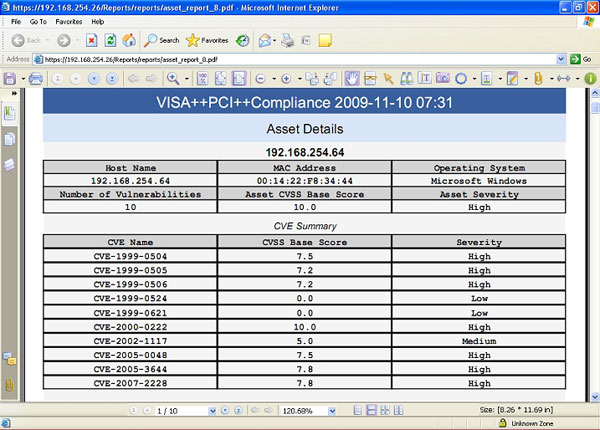The width and height of the screenshot is (600, 430).
Task: Open zoom in dropdown arrow
Action: pyautogui.click(x=300, y=79)
